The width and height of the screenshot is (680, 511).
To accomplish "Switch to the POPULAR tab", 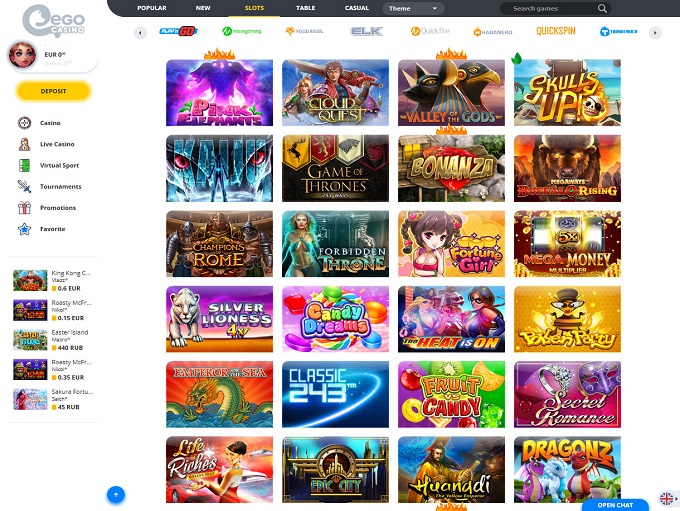I will coord(152,8).
